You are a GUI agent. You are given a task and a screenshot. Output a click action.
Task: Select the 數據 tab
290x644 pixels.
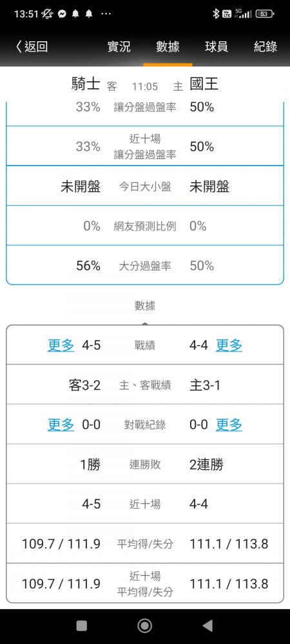coord(168,46)
